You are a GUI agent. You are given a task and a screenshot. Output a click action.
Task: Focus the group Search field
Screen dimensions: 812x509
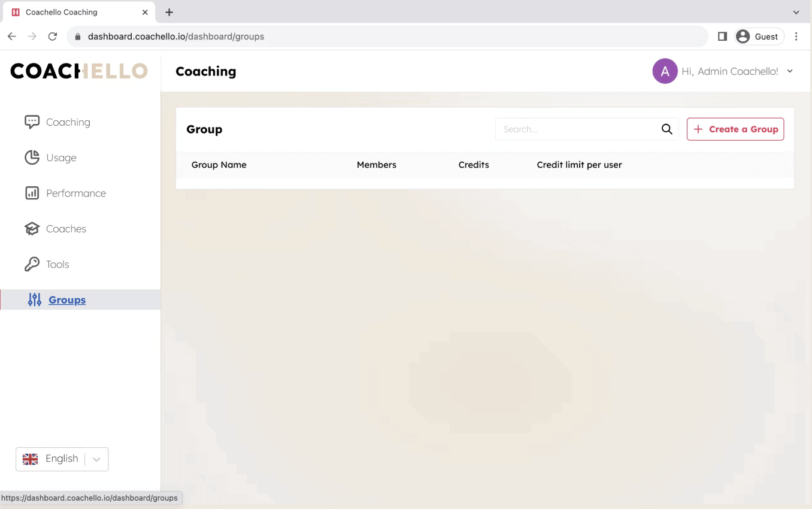[578, 129]
